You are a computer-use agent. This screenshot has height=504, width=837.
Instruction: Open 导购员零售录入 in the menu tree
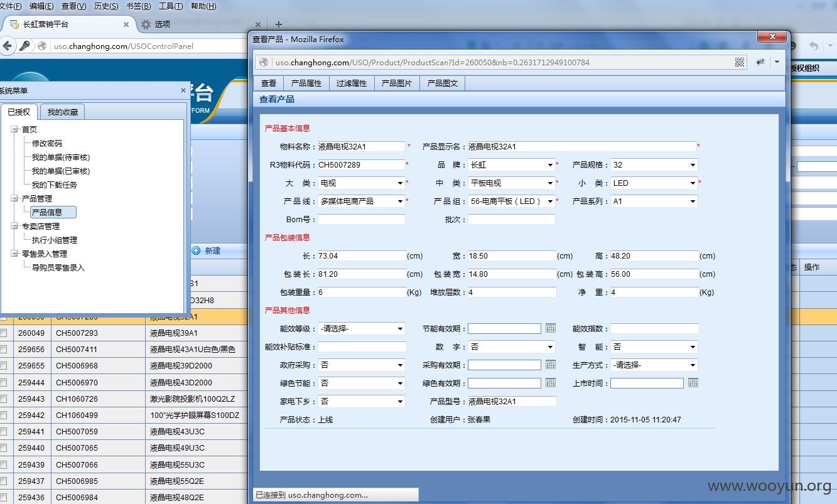(58, 267)
